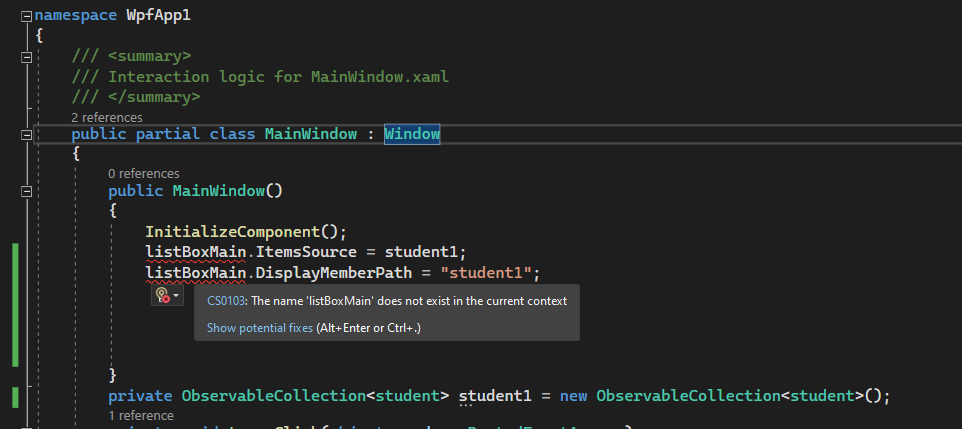The width and height of the screenshot is (962, 429).
Task: Click listBoxMain on the DisplayMemberPath line
Action: pyautogui.click(x=196, y=273)
